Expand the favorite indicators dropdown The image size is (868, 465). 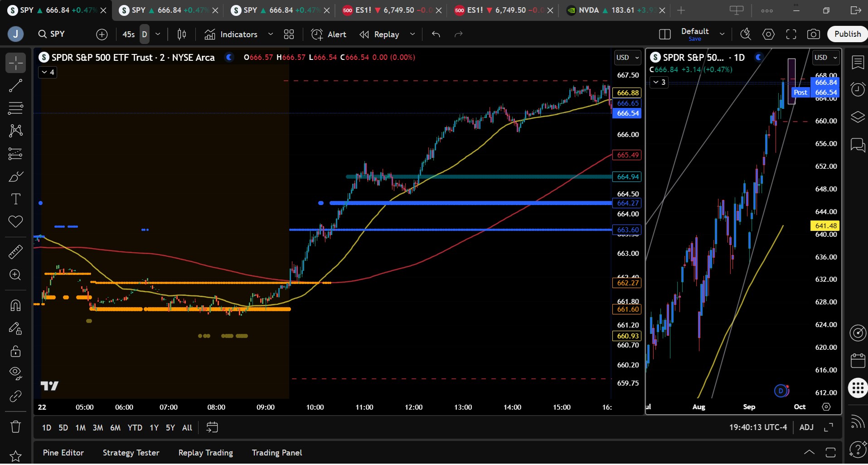[x=271, y=34]
